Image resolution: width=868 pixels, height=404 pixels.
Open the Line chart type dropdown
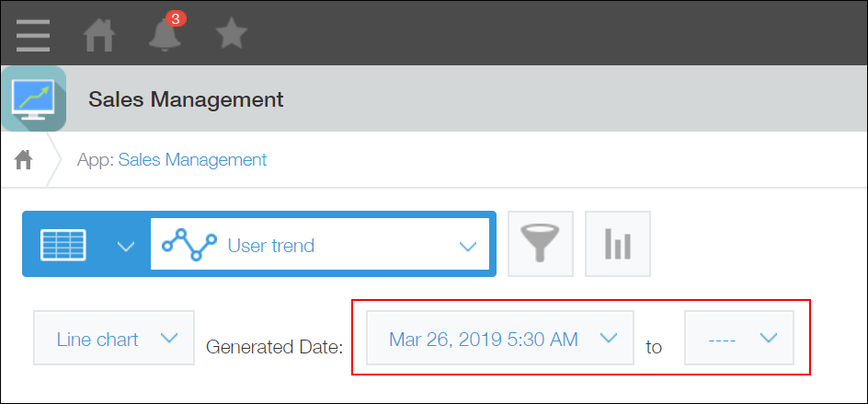tap(114, 339)
